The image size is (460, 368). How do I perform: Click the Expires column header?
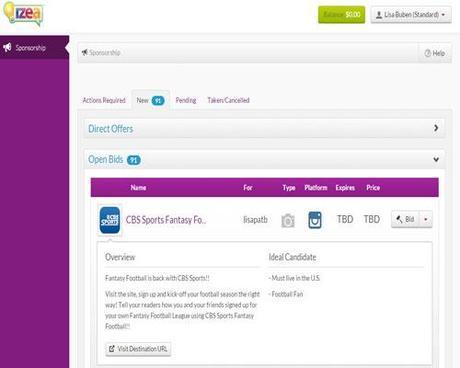click(345, 188)
